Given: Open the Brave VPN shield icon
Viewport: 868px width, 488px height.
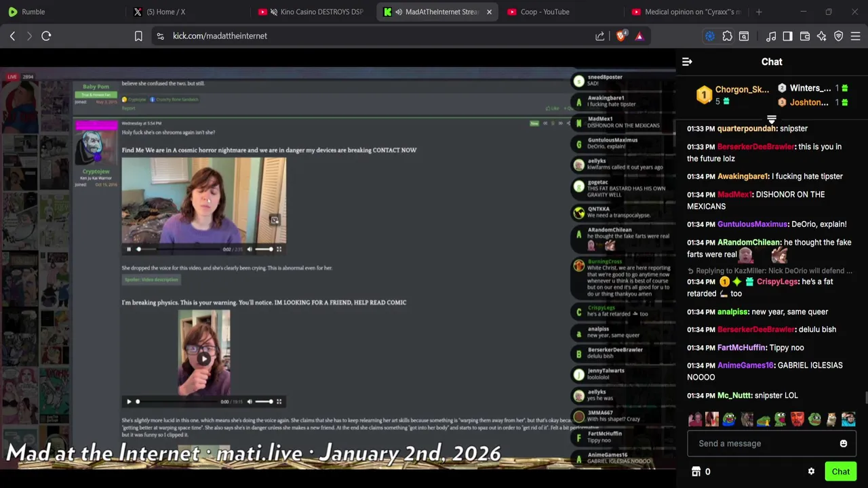Looking at the screenshot, I should [839, 36].
